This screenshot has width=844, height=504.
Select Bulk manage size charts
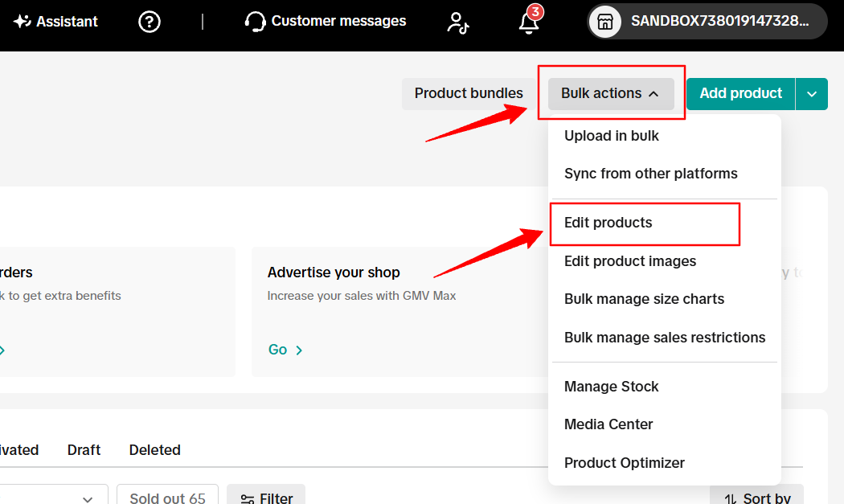click(644, 299)
